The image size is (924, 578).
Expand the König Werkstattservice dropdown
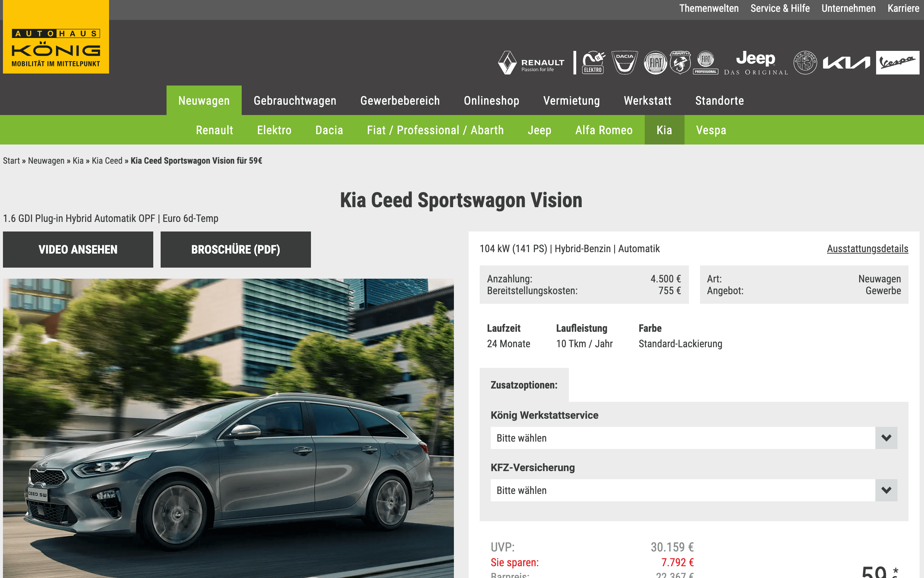click(x=694, y=438)
